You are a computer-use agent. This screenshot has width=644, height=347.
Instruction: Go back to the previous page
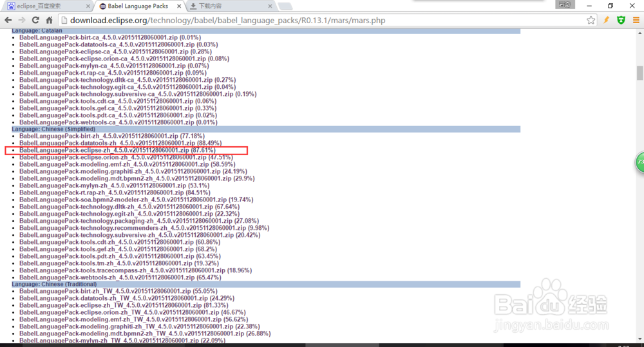click(x=8, y=20)
